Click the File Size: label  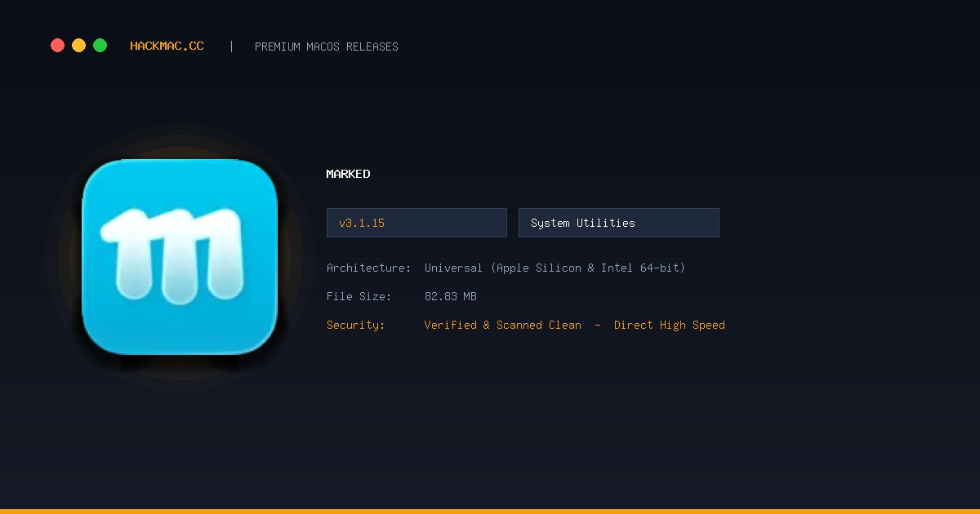359,296
